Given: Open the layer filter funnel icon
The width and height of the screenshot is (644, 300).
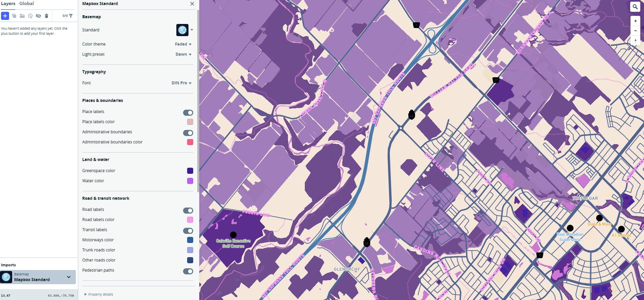Looking at the screenshot, I should pos(71,16).
